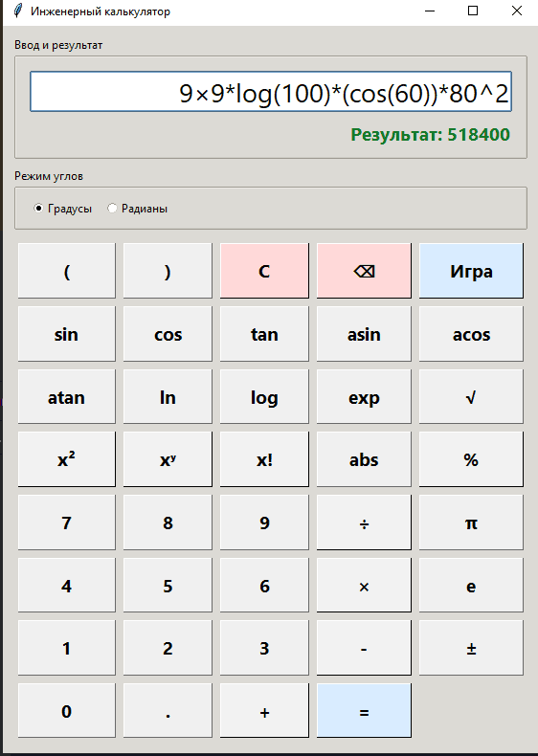Click the division sign button
Image resolution: width=538 pixels, height=756 pixels.
[x=364, y=523]
